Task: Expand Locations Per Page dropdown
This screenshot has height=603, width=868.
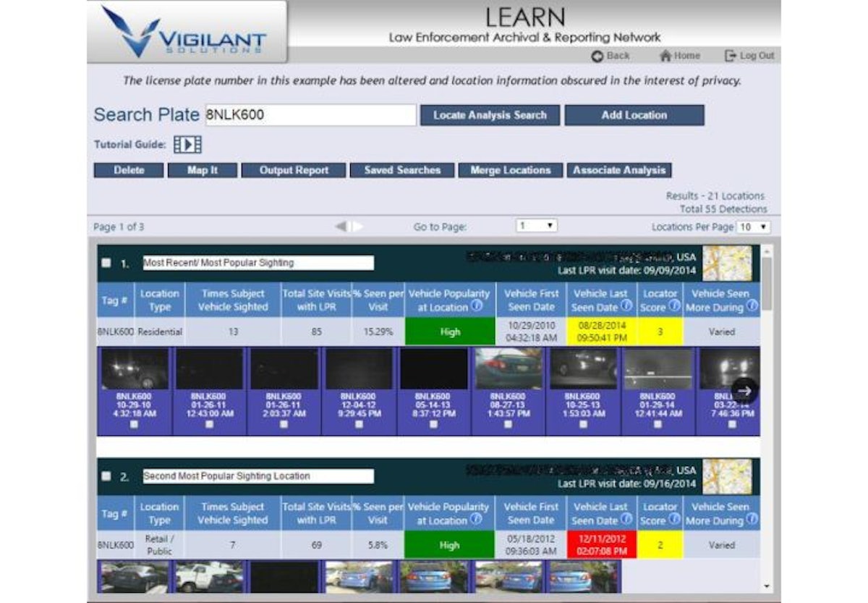Action: coord(753,227)
